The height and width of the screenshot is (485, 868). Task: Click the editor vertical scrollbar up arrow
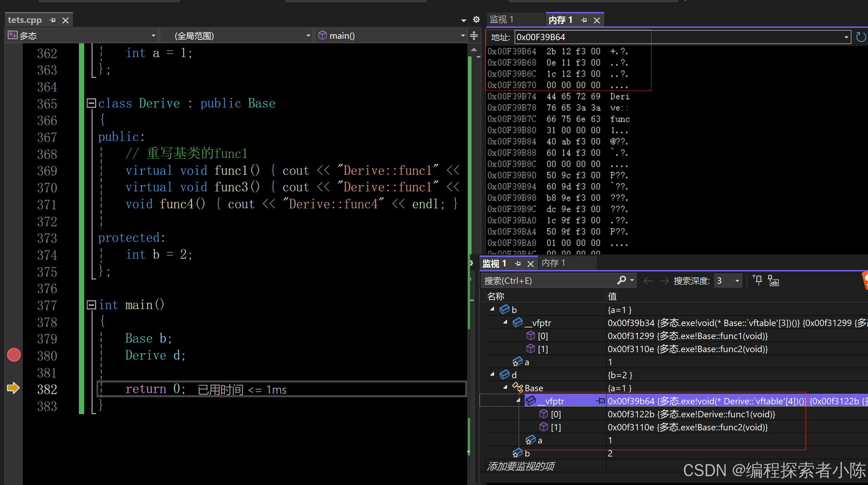(x=474, y=50)
